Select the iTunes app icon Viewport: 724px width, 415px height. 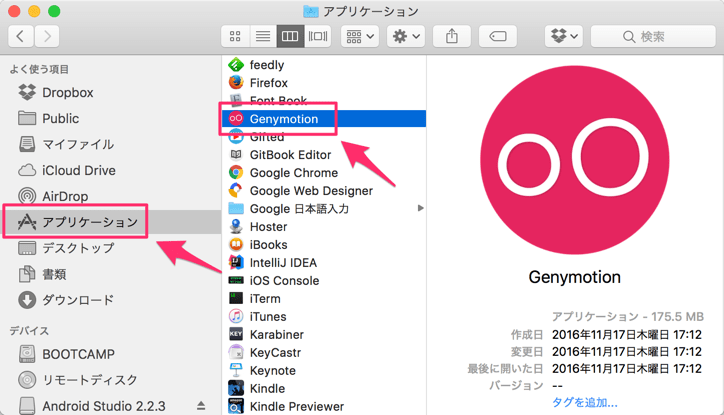click(x=236, y=317)
